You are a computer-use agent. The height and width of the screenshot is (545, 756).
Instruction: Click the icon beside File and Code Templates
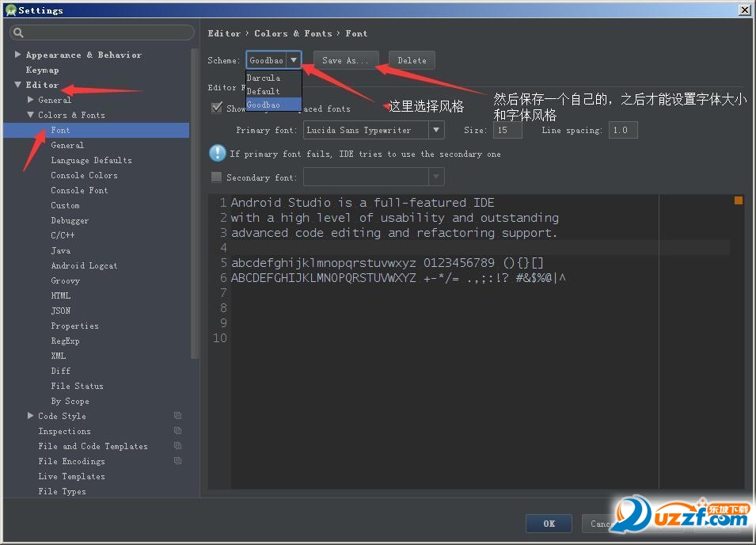coord(177,446)
